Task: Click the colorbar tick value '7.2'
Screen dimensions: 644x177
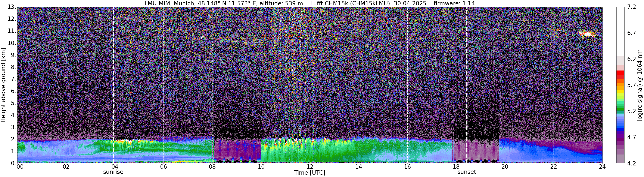Action: tap(632, 7)
